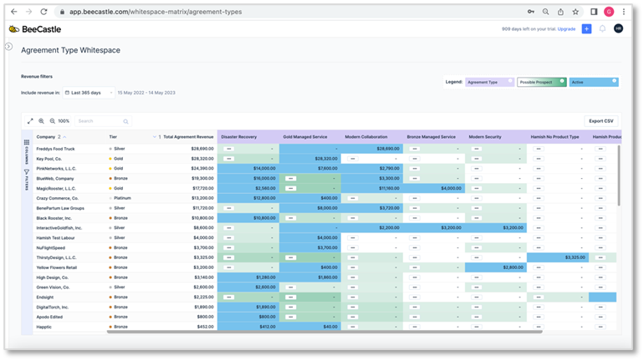The width and height of the screenshot is (644, 361).
Task: Sort by the Company column header
Action: [46, 137]
